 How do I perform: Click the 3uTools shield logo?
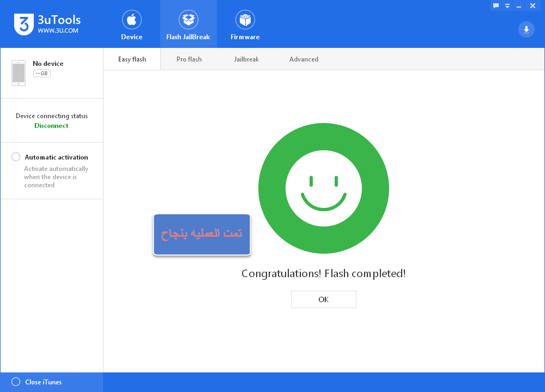tap(24, 24)
